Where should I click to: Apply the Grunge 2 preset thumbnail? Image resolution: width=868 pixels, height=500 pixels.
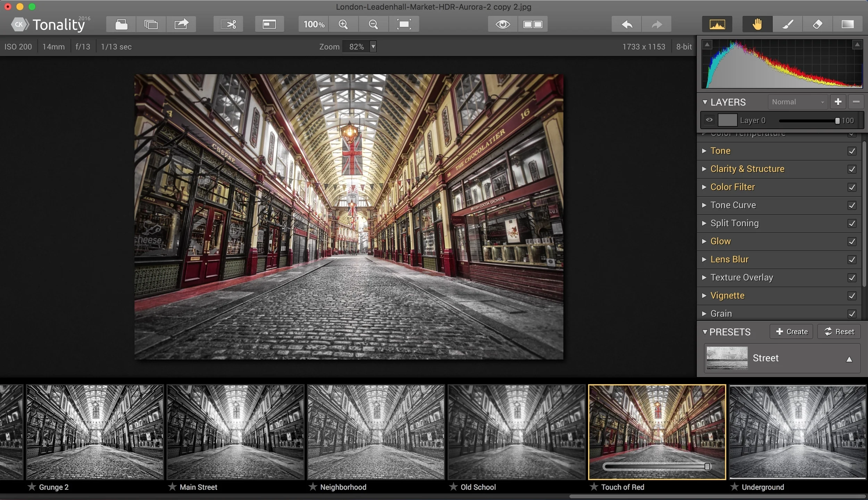click(95, 432)
